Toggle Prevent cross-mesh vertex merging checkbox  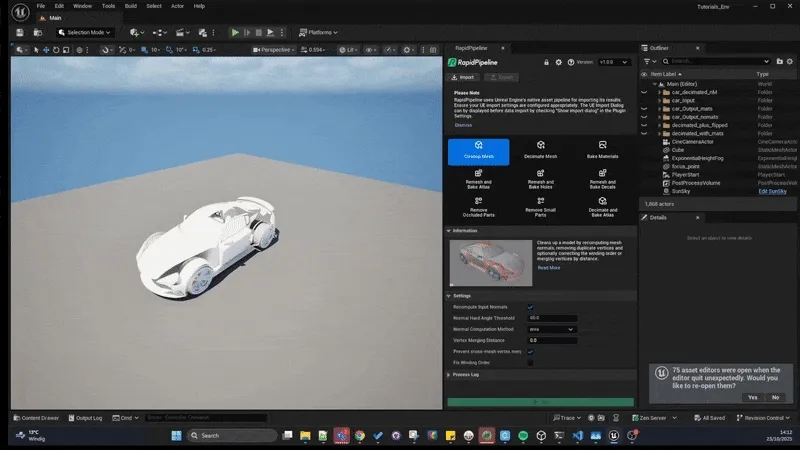(531, 351)
